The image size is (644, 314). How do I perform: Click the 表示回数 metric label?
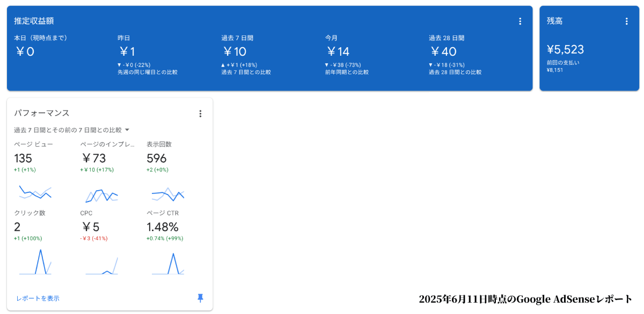tap(159, 144)
